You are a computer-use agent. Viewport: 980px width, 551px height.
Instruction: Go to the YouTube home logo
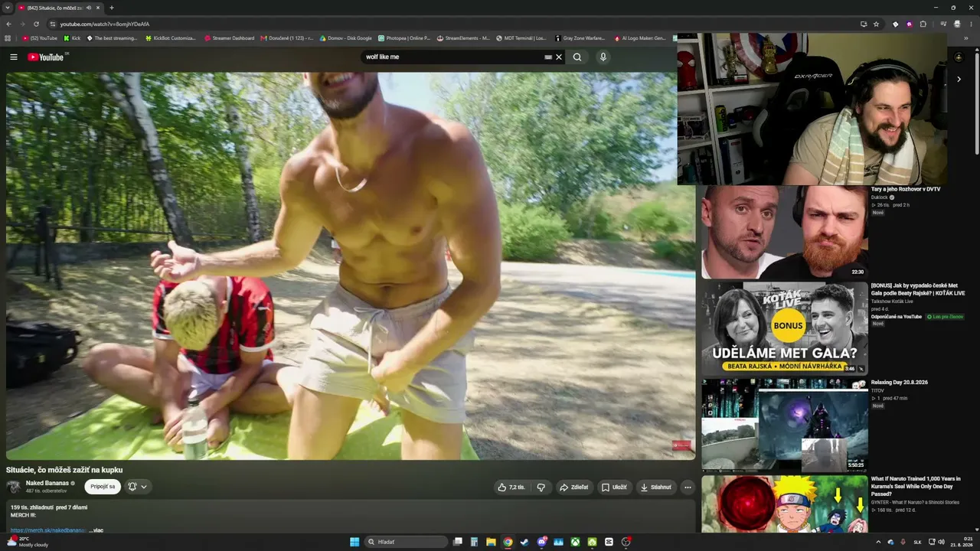coord(45,57)
